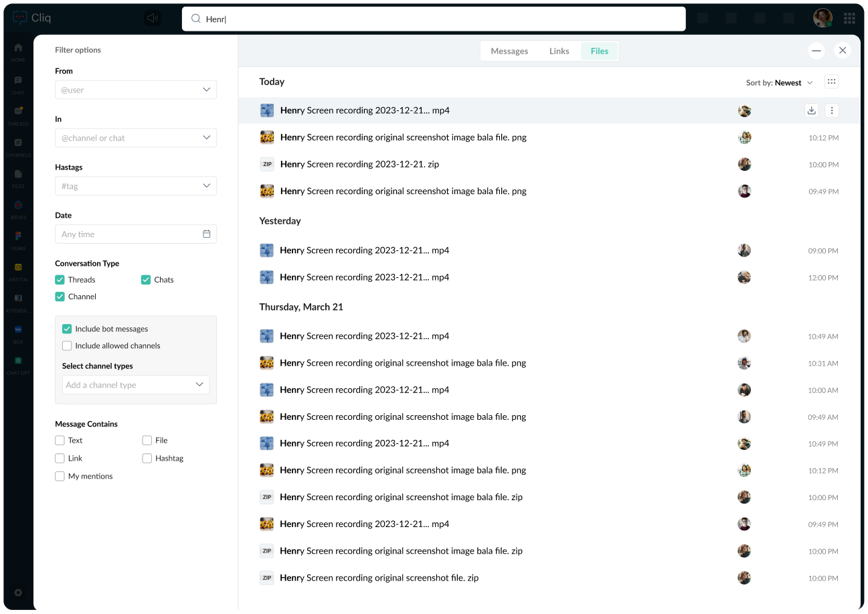Open the Files section in sidebar
868x614 pixels.
pos(18,177)
